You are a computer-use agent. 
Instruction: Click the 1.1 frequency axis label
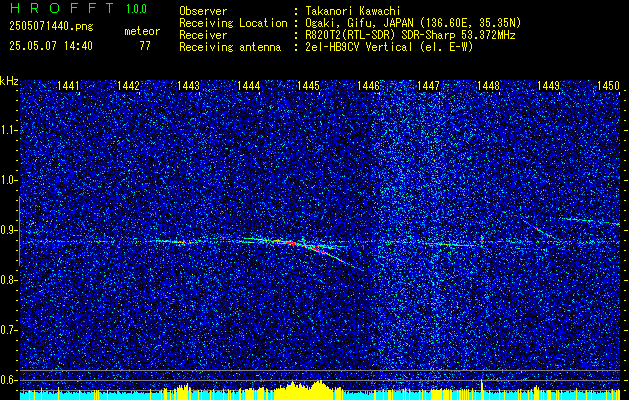tap(8, 130)
